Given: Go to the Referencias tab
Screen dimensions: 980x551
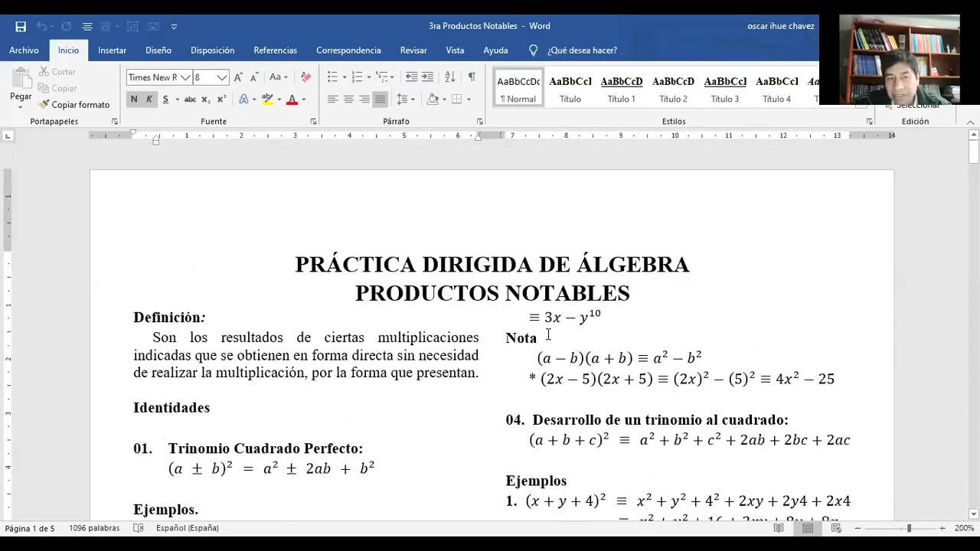Looking at the screenshot, I should pyautogui.click(x=275, y=51).
